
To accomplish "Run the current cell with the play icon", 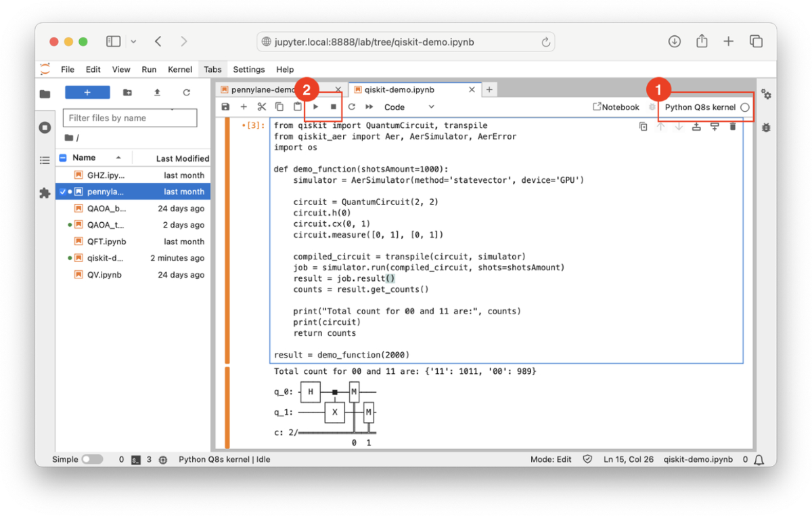I will click(x=315, y=106).
